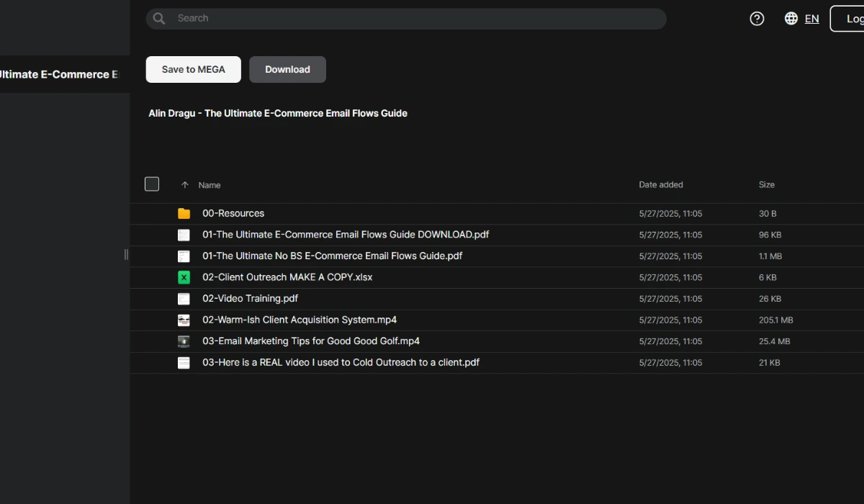Select 01-The Ultimate E-Commerce Email Flows Guide DOWNLOAD.pdf
The height and width of the screenshot is (504, 864).
point(346,235)
